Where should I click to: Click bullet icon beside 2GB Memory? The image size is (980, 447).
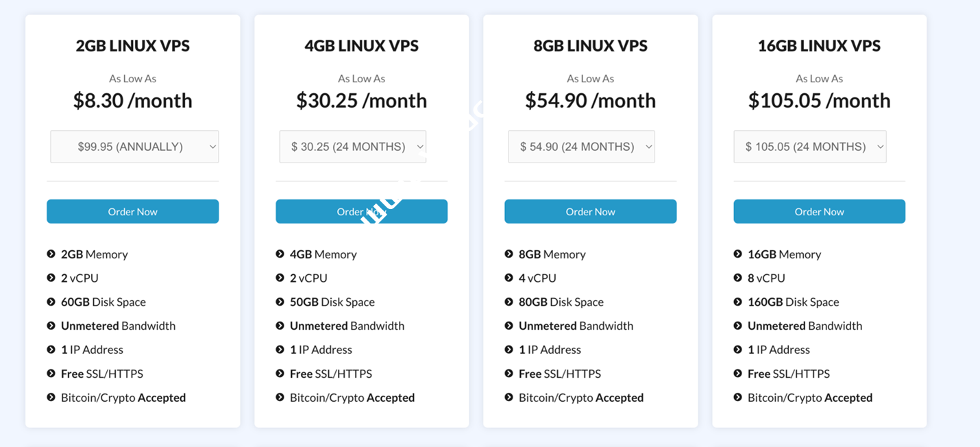51,254
